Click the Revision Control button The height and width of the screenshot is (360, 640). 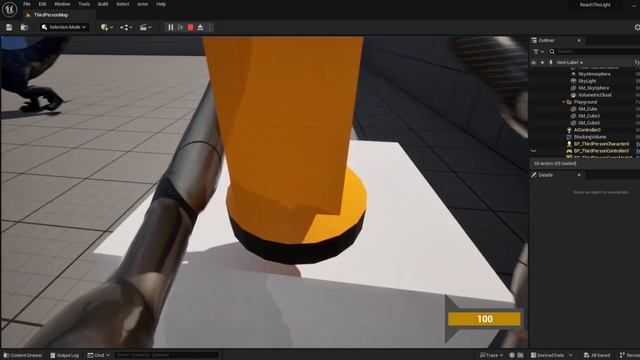[x=629, y=355]
